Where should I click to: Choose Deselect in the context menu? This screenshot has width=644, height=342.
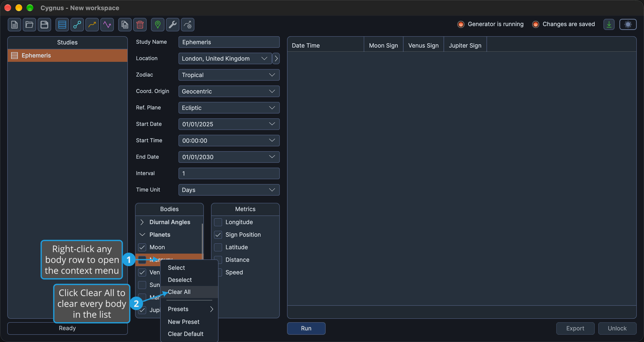pos(189,280)
